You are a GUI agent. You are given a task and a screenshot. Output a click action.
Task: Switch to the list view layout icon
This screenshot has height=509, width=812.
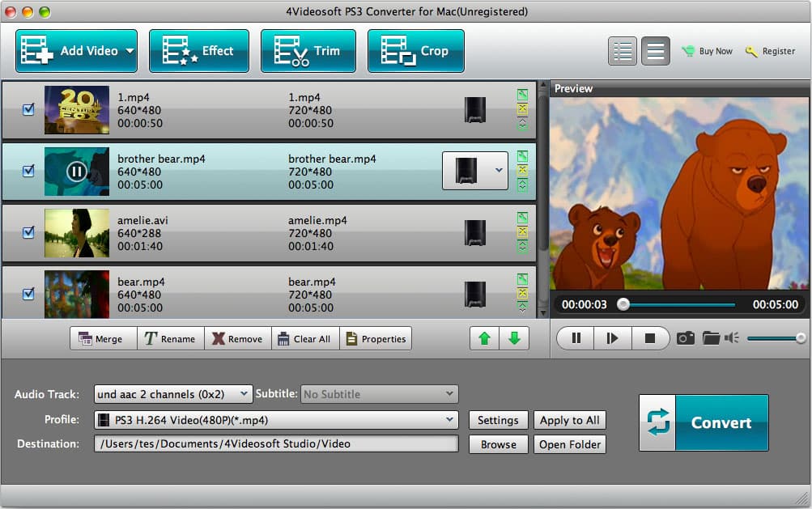[622, 50]
